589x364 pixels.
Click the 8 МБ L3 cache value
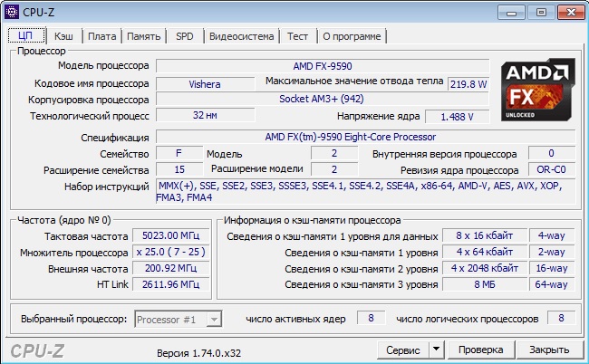[x=485, y=284]
